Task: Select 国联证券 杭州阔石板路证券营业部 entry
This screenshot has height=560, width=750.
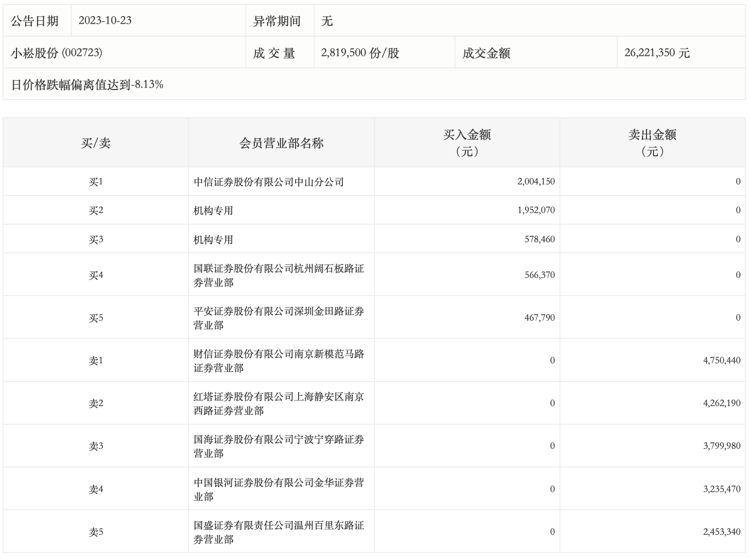Action: click(278, 275)
